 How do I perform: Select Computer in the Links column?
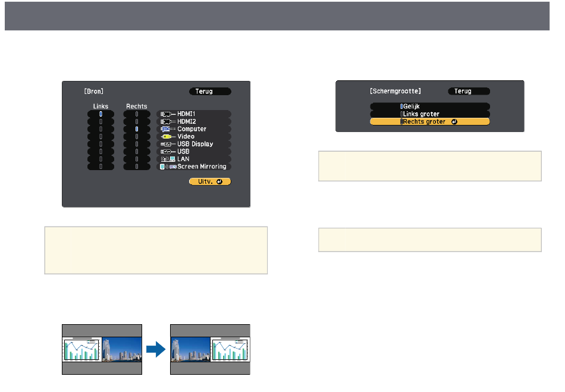click(x=101, y=129)
